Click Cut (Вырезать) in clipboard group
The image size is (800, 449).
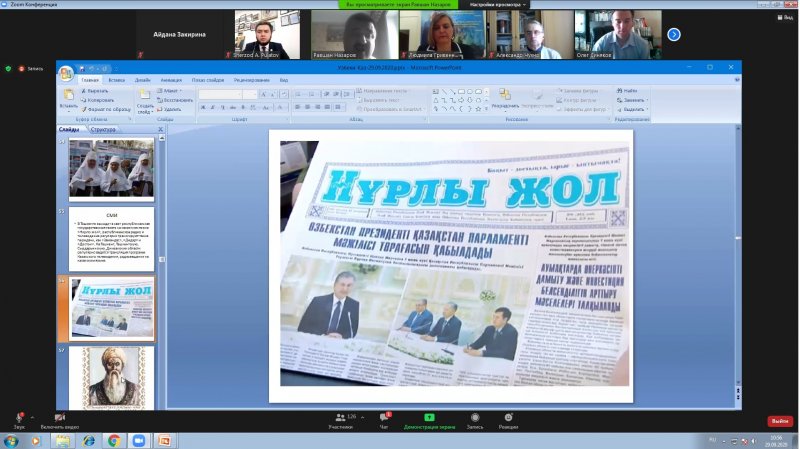[x=95, y=91]
